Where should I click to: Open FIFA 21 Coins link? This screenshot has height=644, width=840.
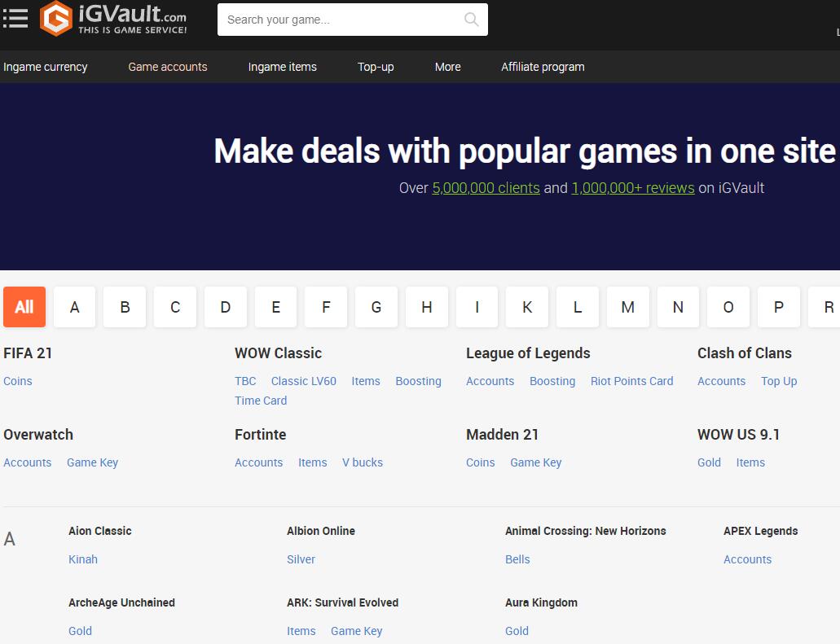[x=18, y=381]
